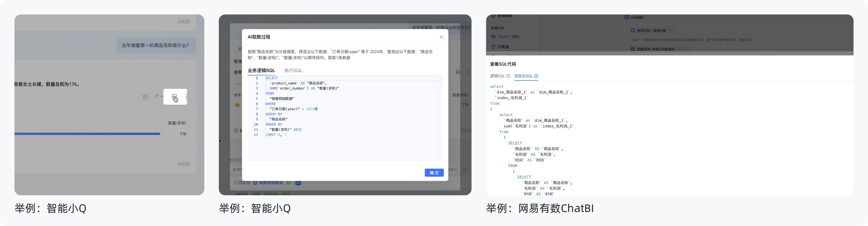This screenshot has height=226, width=868.
Task: Open the three-dot more options menu
Action: click(x=186, y=97)
